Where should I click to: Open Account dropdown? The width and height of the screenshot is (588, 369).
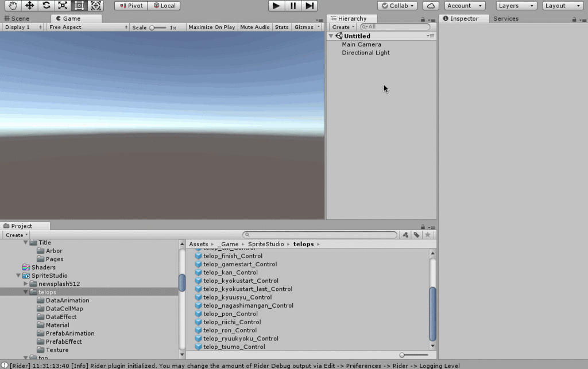[465, 6]
